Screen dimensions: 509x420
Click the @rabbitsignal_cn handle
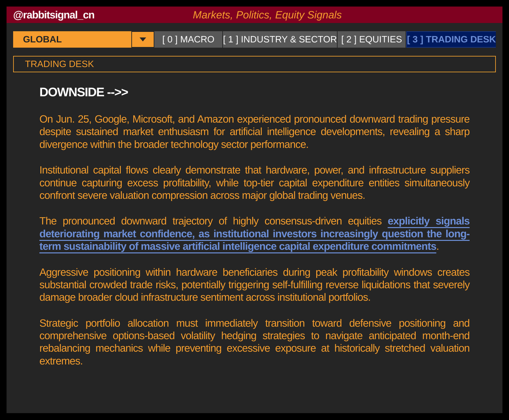coord(54,15)
